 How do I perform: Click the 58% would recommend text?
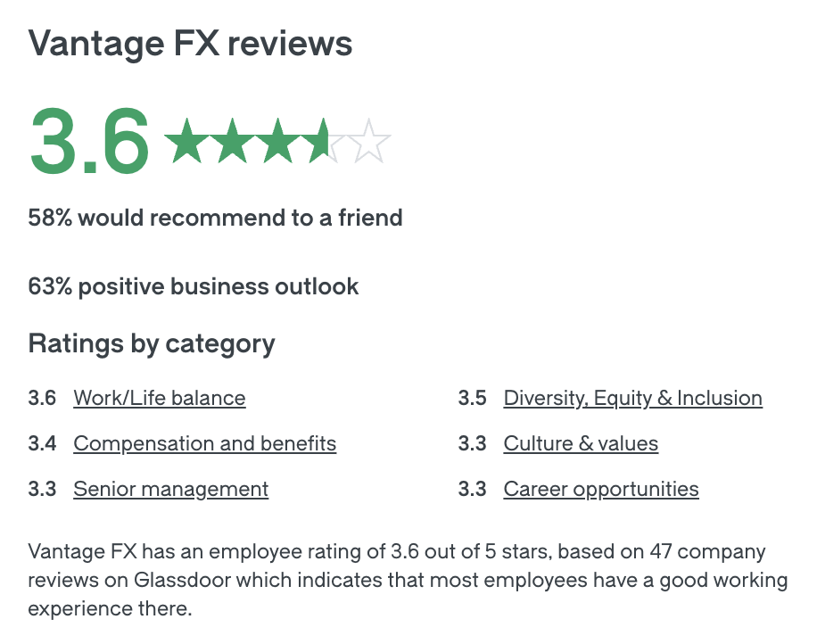tap(216, 217)
